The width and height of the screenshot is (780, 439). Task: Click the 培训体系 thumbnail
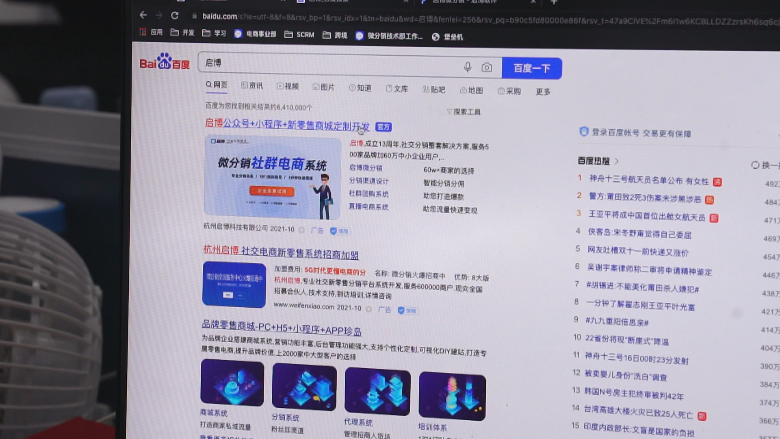452,396
